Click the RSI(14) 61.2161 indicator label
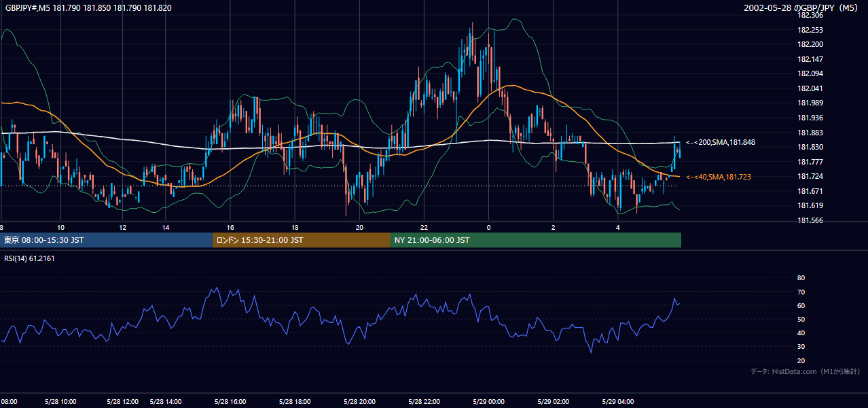The image size is (868, 408). [x=29, y=258]
